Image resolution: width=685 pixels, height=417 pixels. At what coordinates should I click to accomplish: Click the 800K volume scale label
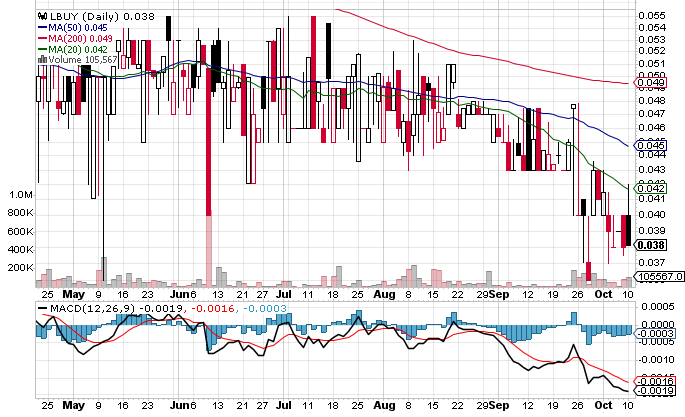(x=20, y=213)
